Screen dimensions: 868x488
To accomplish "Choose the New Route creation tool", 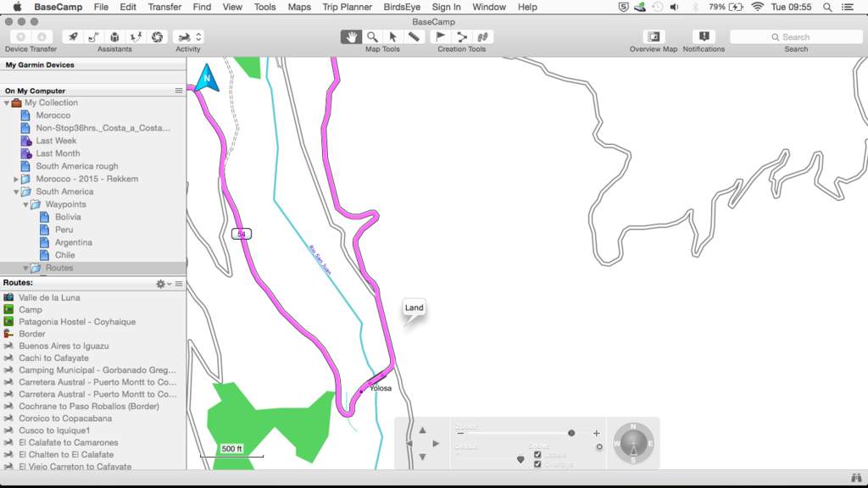I will click(462, 37).
